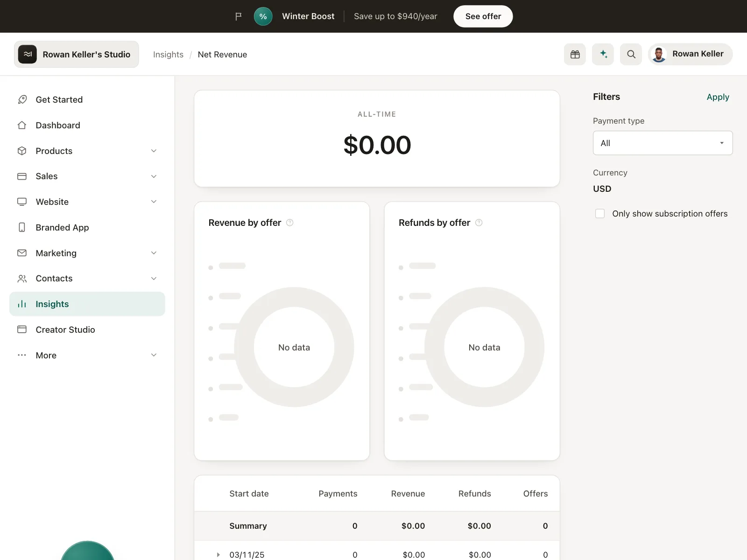This screenshot has width=747, height=560.
Task: Select Insights in the sidebar
Action: pos(87,304)
